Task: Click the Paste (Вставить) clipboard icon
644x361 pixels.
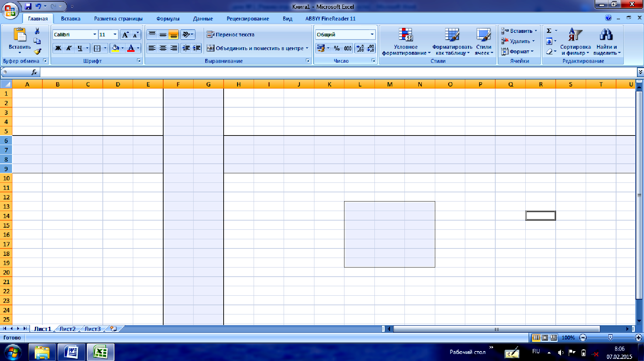Action: tap(20, 35)
